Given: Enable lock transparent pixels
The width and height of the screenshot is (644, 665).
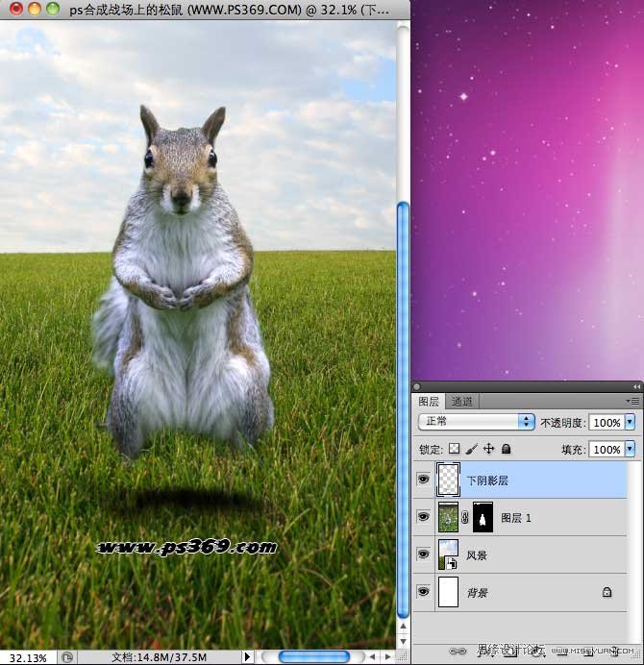Looking at the screenshot, I should 454,448.
